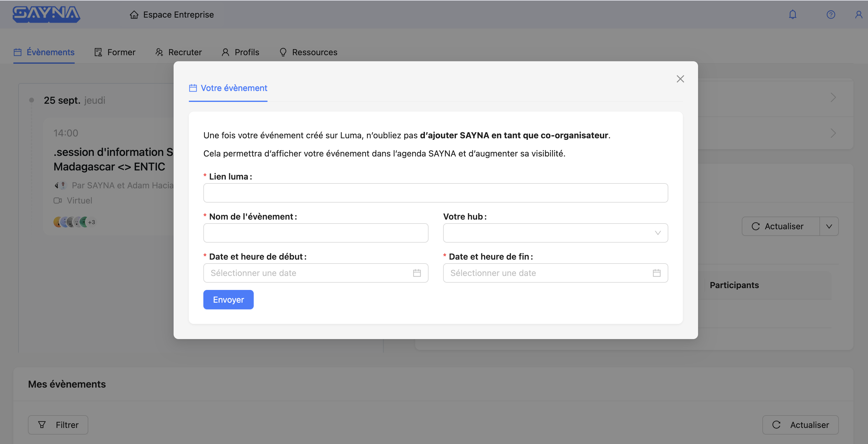The height and width of the screenshot is (444, 868).
Task: Open the arrow menu next to Actualiser
Action: (829, 226)
